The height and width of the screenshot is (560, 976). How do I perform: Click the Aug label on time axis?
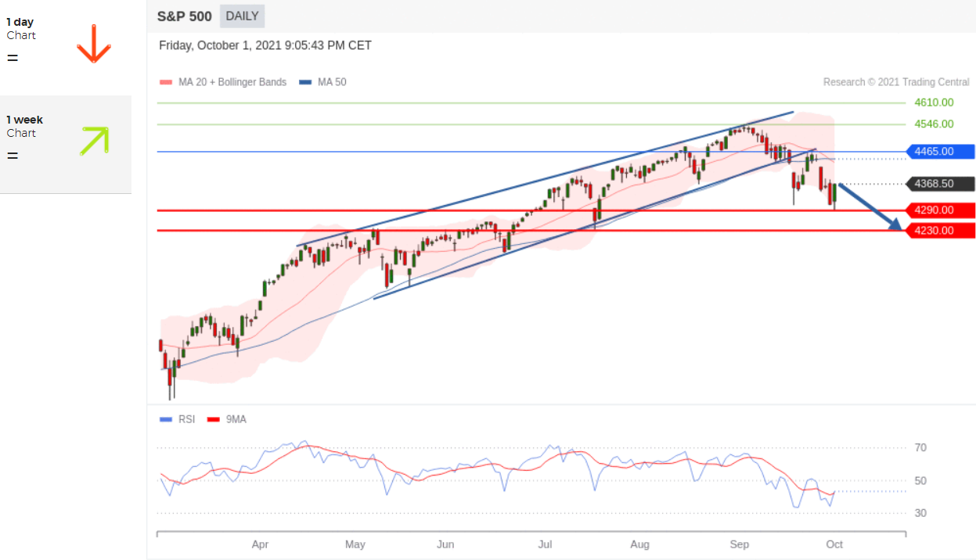pyautogui.click(x=640, y=544)
